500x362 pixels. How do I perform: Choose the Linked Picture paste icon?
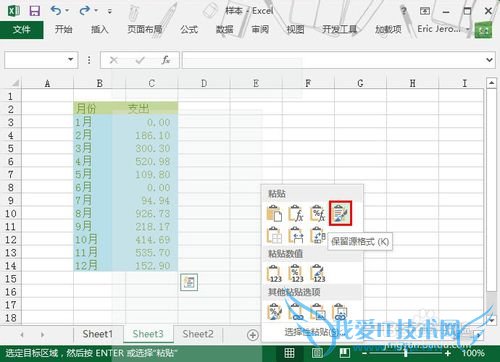[x=340, y=312]
